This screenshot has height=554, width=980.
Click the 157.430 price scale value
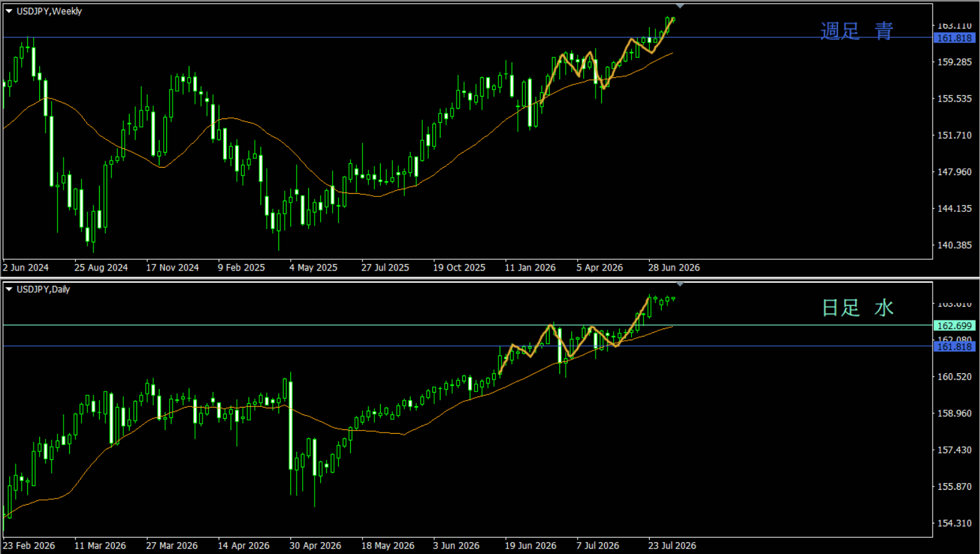[x=954, y=450]
